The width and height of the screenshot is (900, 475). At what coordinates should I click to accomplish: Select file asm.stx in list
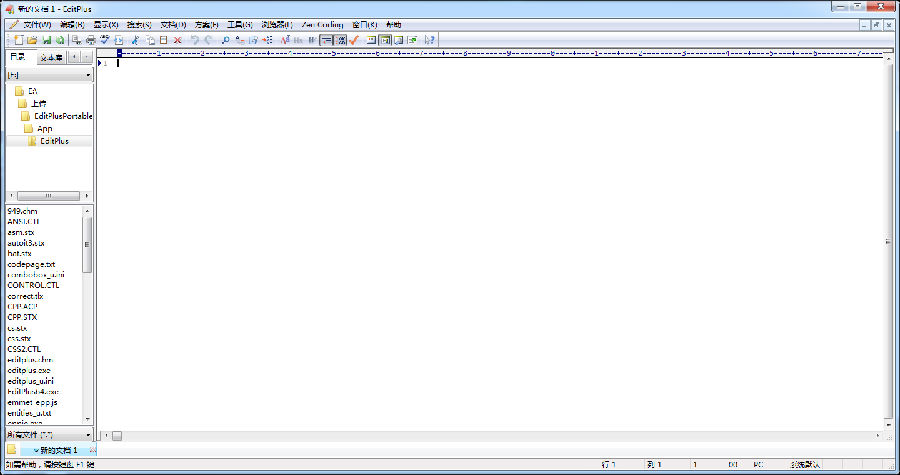(21, 232)
